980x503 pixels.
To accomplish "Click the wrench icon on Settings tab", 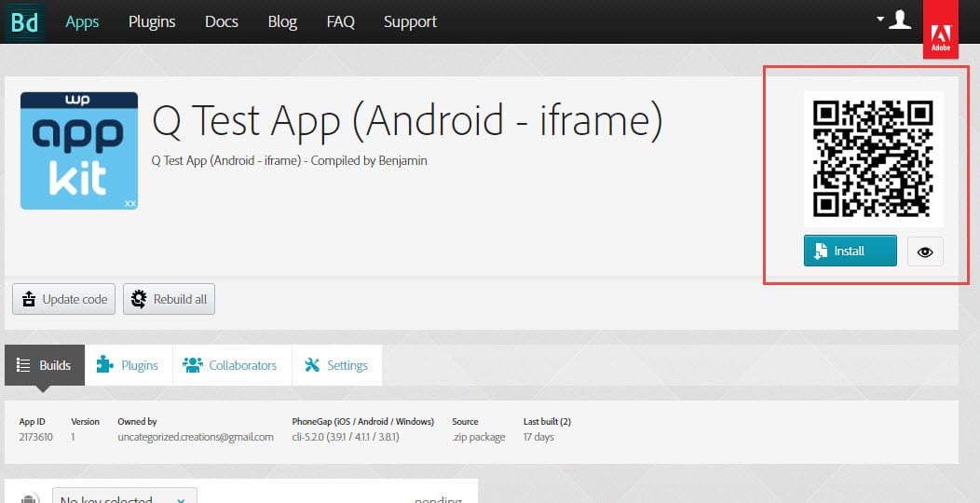I will (312, 365).
